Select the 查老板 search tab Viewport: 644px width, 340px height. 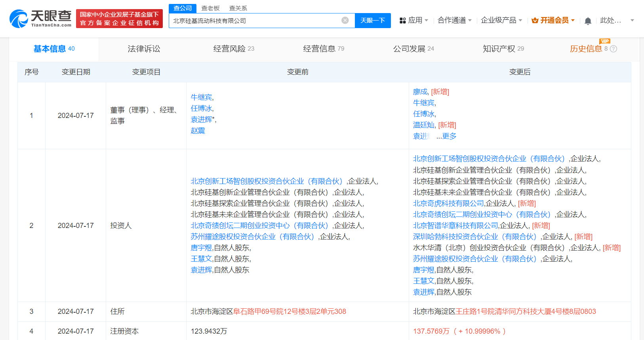point(210,8)
